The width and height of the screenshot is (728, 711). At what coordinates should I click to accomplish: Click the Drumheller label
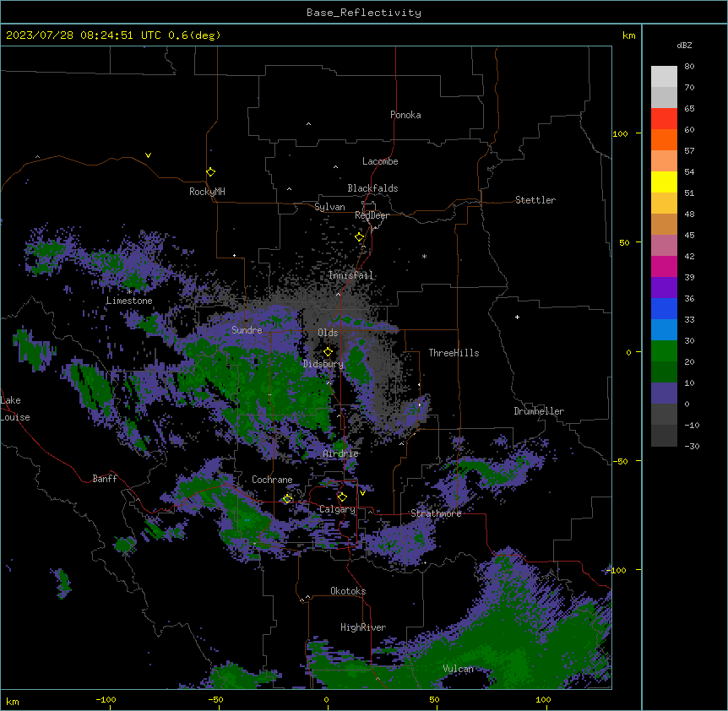pos(539,411)
